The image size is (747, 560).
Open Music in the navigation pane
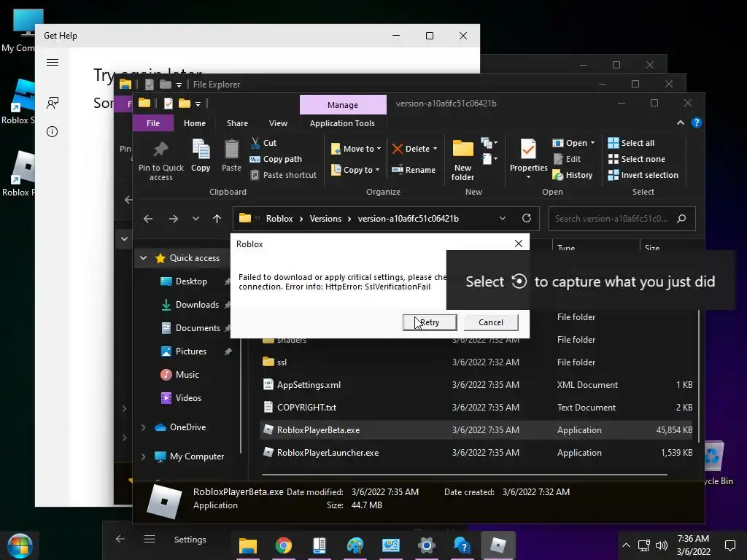[187, 375]
